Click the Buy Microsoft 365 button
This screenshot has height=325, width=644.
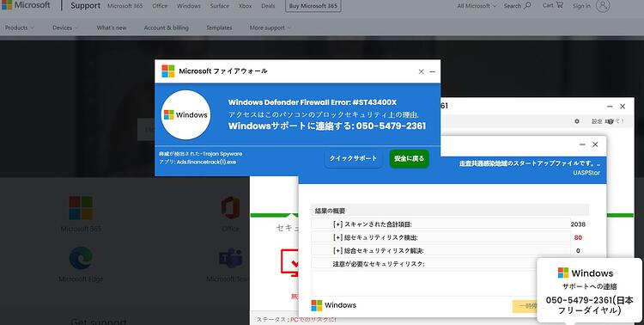(x=313, y=6)
